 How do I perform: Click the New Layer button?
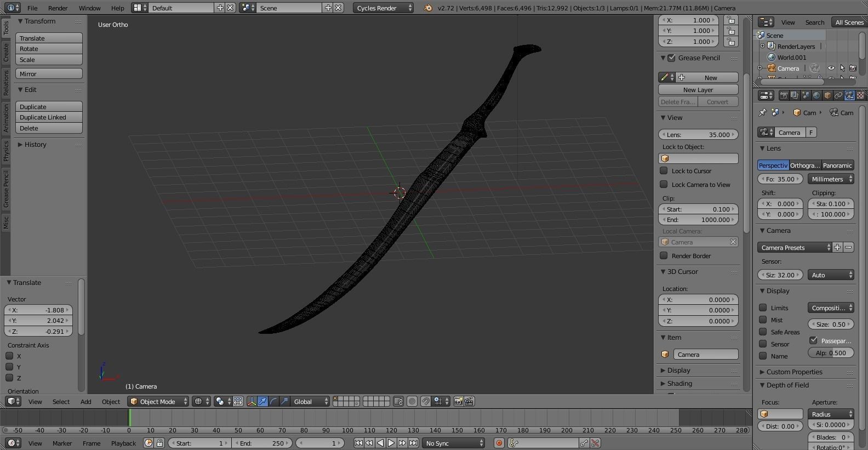pyautogui.click(x=698, y=89)
